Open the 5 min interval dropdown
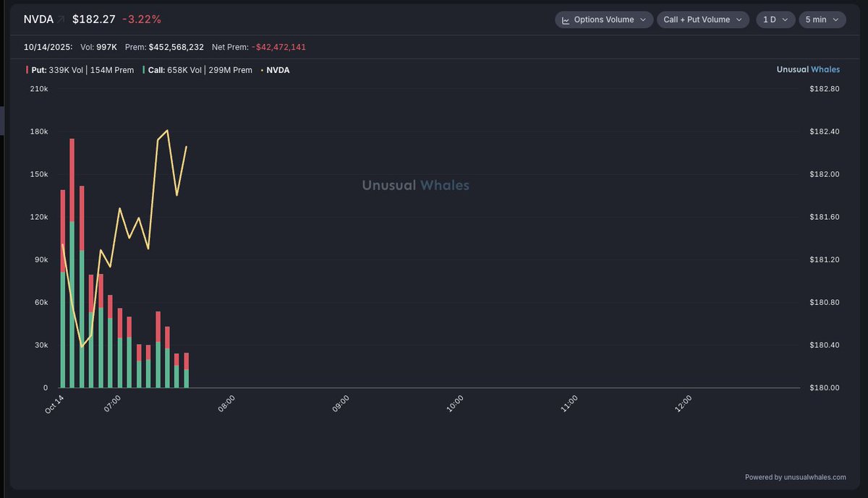This screenshot has width=868, height=498. click(822, 20)
